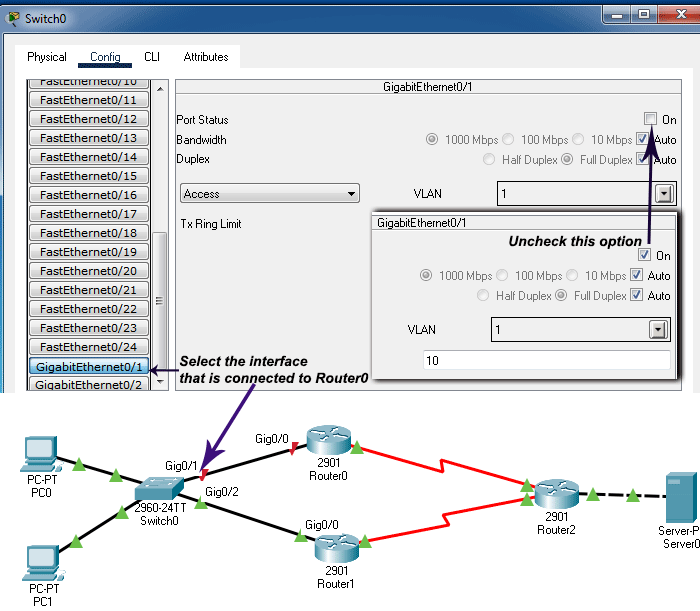700x611 pixels.
Task: Select 100 Mbps radio in main panel
Action: (508, 139)
